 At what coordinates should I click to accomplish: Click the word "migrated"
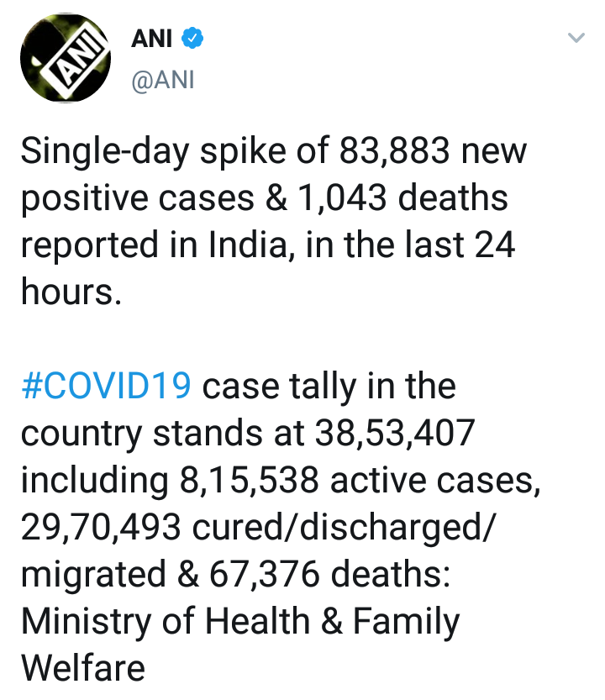(x=93, y=575)
